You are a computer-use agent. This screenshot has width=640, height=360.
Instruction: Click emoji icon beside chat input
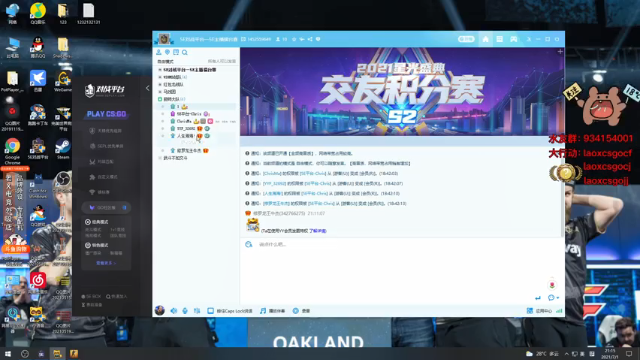point(249,244)
